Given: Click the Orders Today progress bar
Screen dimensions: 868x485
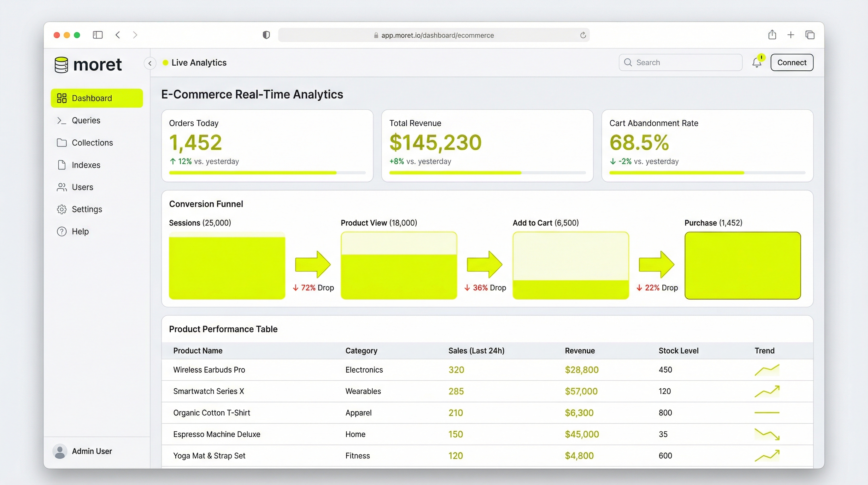Looking at the screenshot, I should pos(267,173).
